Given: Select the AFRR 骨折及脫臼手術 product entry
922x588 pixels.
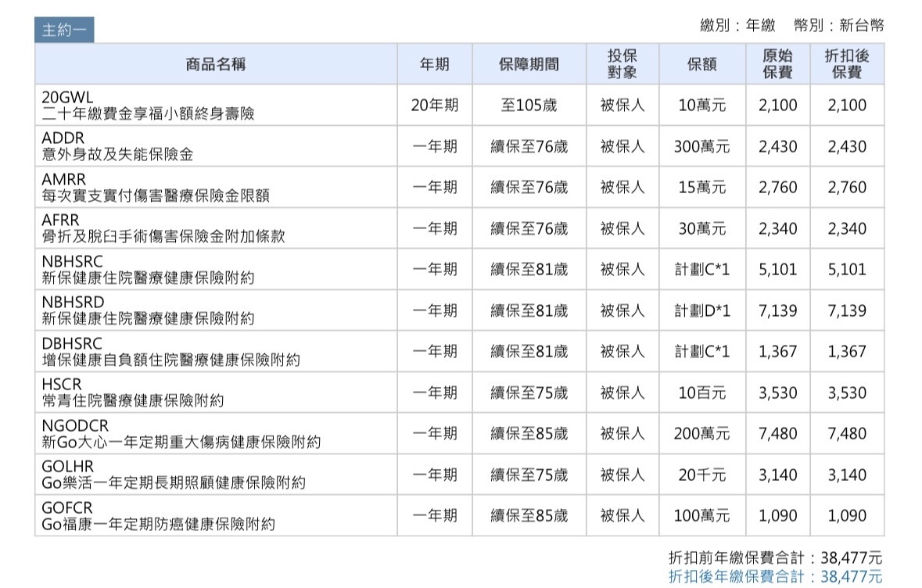Looking at the screenshot, I should click(163, 228).
